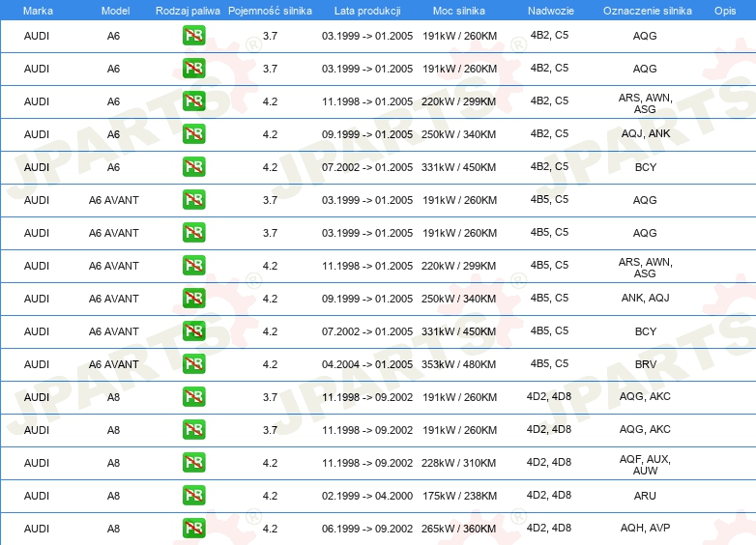Click the fuel icon in the A8 ARU row
The height and width of the screenshot is (545, 756).
(x=193, y=496)
